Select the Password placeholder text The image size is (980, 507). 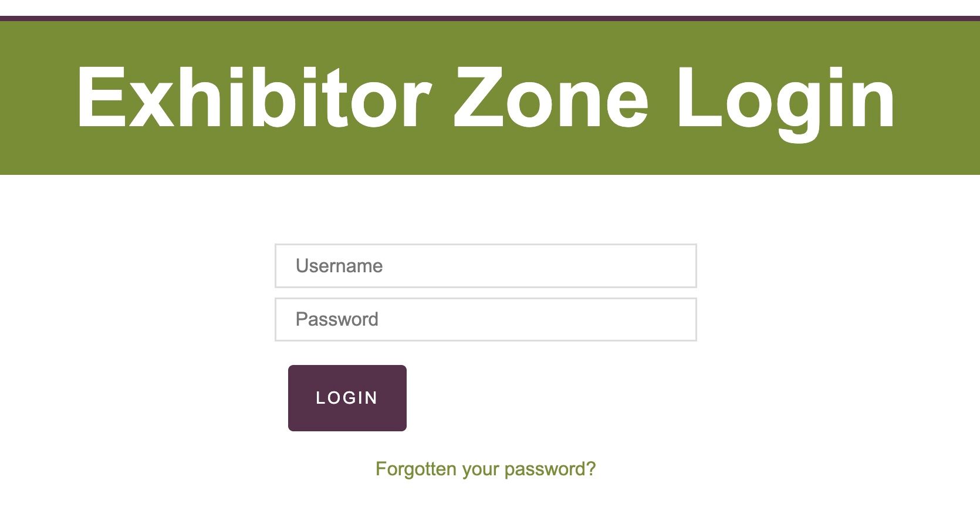point(485,319)
